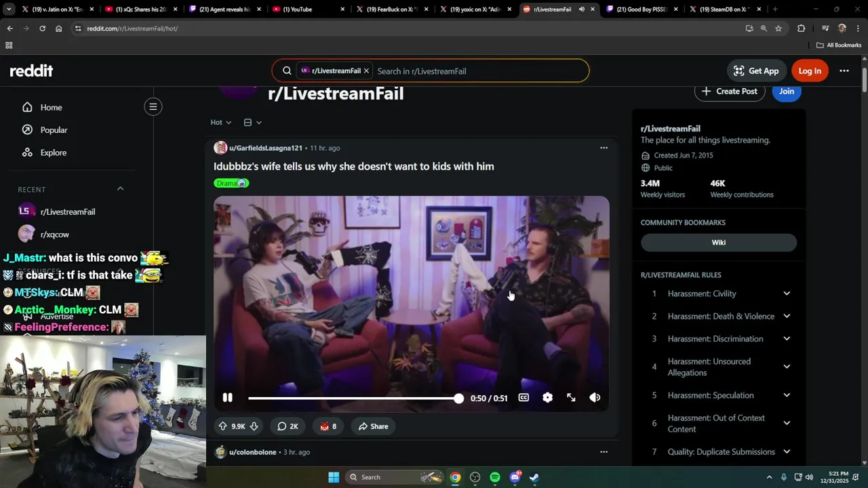Open Windows Start menu
This screenshot has height=488, width=868.
point(334,477)
